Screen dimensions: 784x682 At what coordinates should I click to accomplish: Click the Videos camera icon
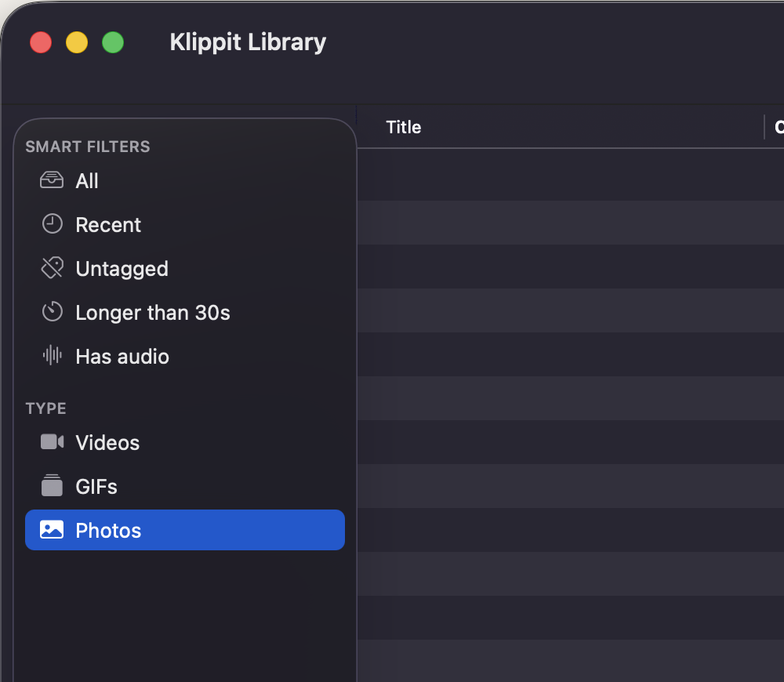(x=52, y=442)
